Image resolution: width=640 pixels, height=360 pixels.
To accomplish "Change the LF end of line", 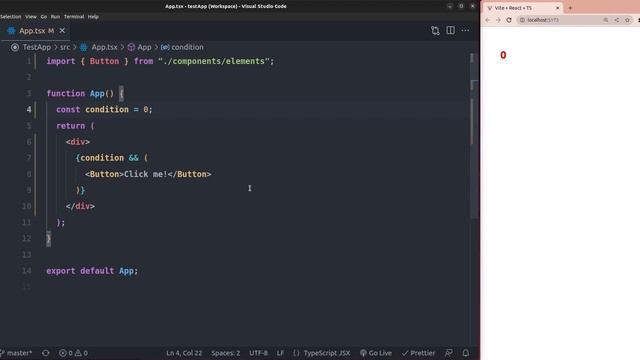I will coord(280,353).
